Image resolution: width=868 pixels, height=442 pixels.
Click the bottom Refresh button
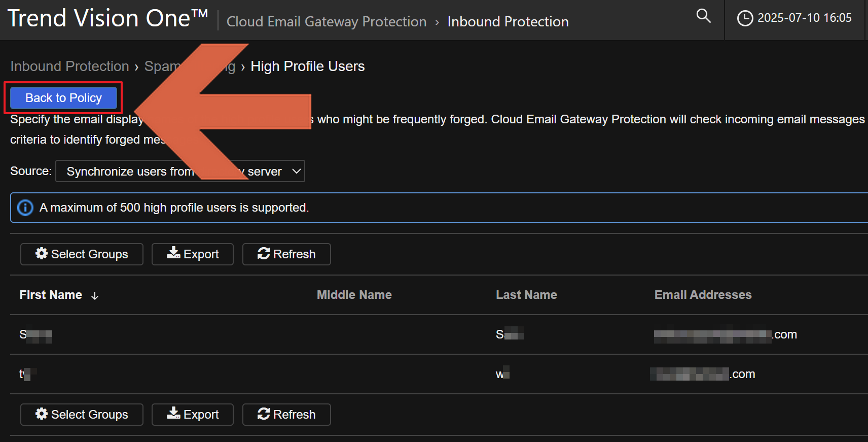(x=286, y=415)
